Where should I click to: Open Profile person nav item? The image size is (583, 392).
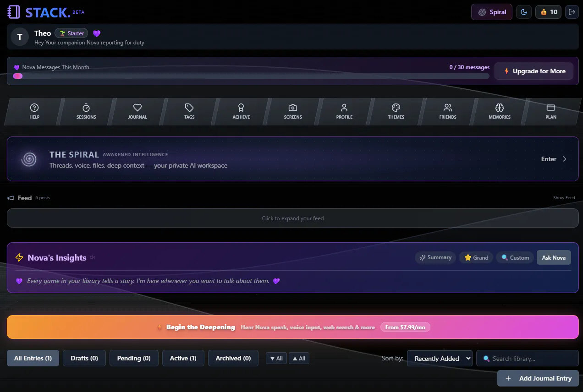(344, 111)
